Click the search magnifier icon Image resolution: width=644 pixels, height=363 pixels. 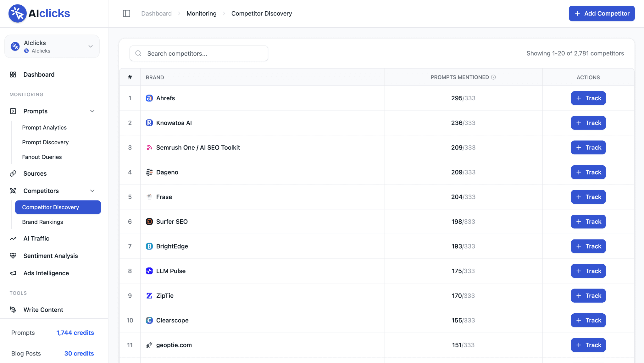(138, 53)
